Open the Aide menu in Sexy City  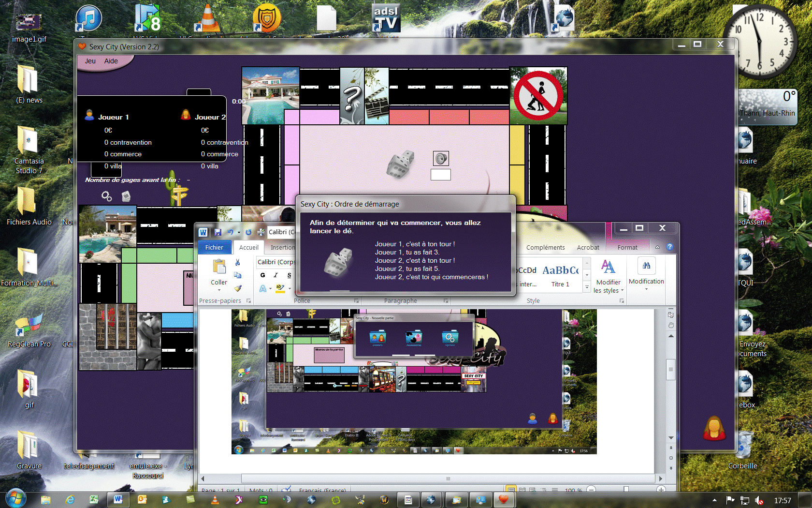111,61
